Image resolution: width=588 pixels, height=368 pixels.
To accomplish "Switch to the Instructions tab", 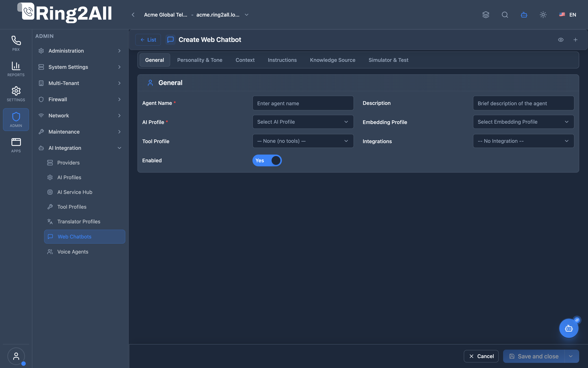I will pyautogui.click(x=282, y=60).
